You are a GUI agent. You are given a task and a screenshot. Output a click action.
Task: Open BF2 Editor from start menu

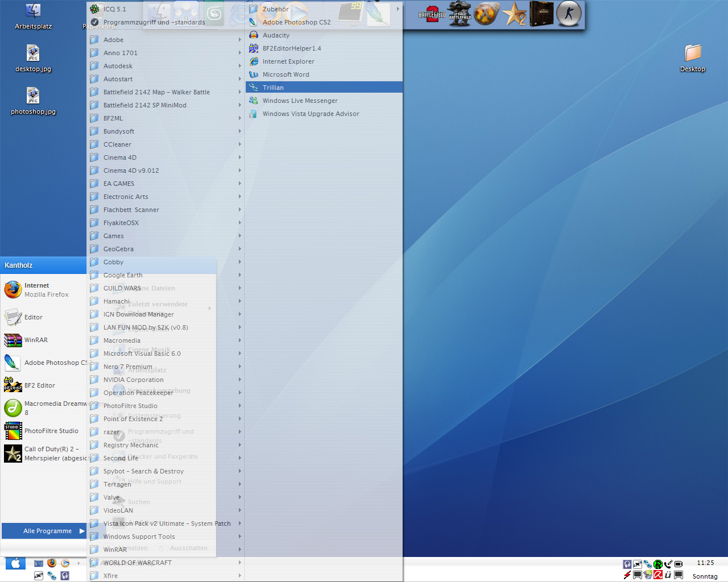(44, 385)
